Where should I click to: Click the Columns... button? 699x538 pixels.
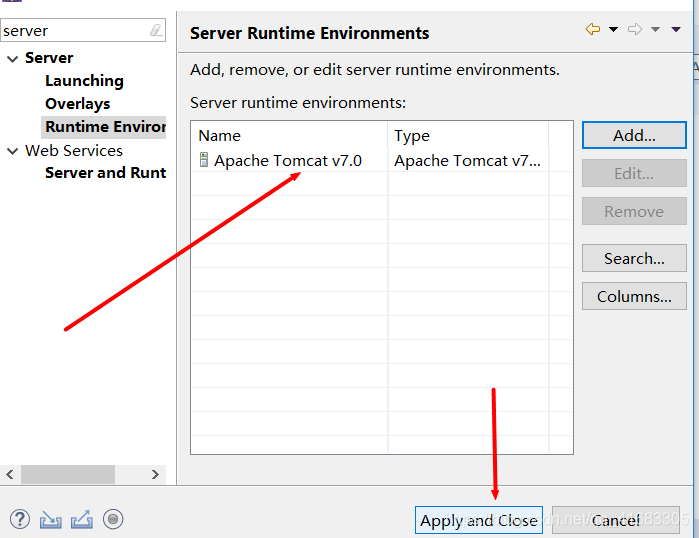(x=634, y=296)
